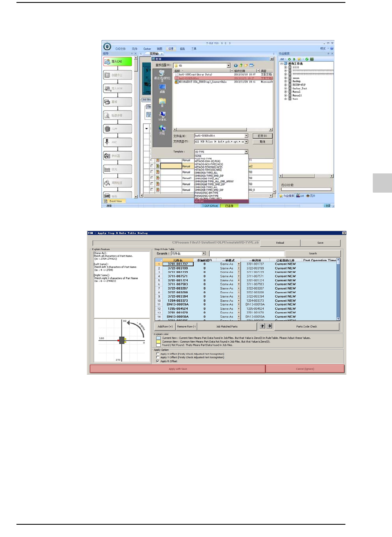Click the ANC wizard step
This screenshot has height=537, width=392.
(118, 142)
